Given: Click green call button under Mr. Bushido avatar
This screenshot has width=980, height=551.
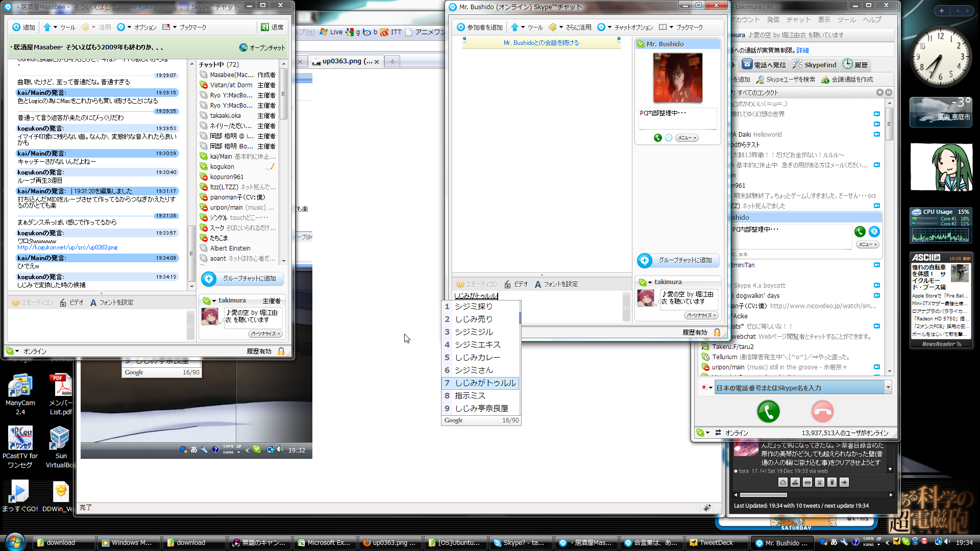Looking at the screenshot, I should tap(657, 138).
